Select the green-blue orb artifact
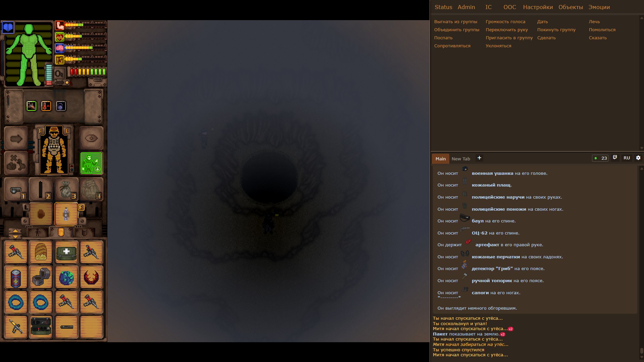This screenshot has width=644, height=362. 66,277
